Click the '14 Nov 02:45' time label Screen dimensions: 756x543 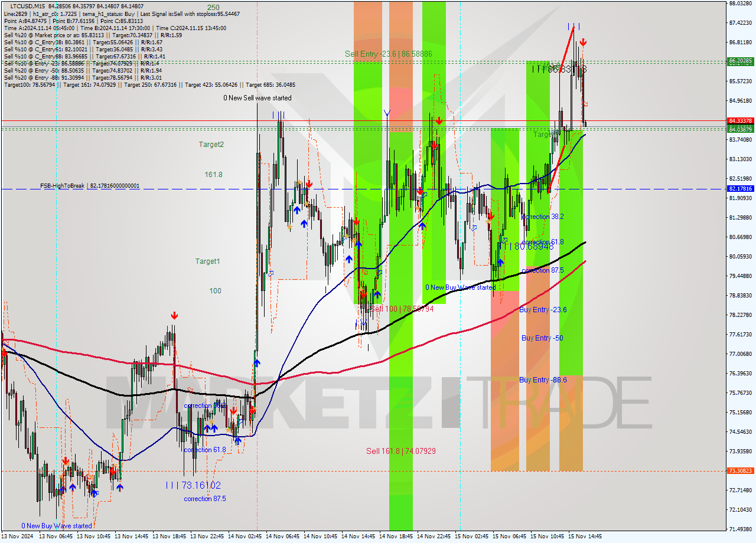[245, 537]
